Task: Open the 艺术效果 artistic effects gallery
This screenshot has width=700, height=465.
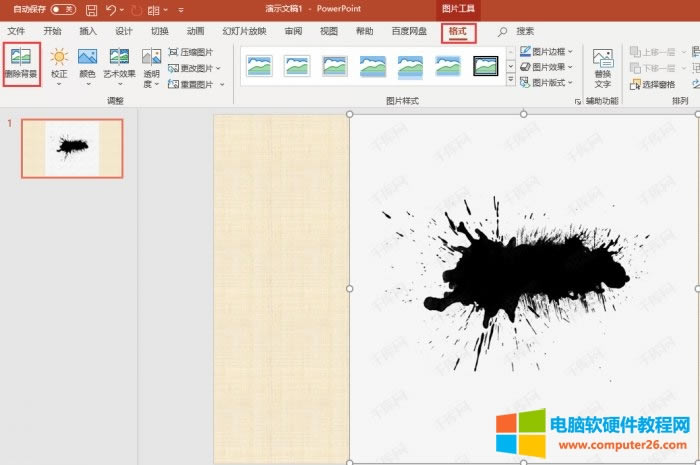Action: pyautogui.click(x=120, y=58)
